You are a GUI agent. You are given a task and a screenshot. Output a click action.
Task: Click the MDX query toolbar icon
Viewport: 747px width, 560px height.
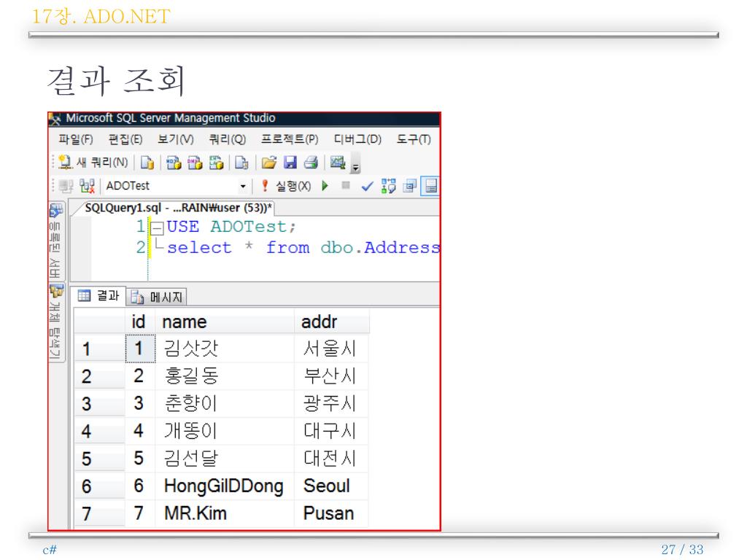(x=174, y=163)
